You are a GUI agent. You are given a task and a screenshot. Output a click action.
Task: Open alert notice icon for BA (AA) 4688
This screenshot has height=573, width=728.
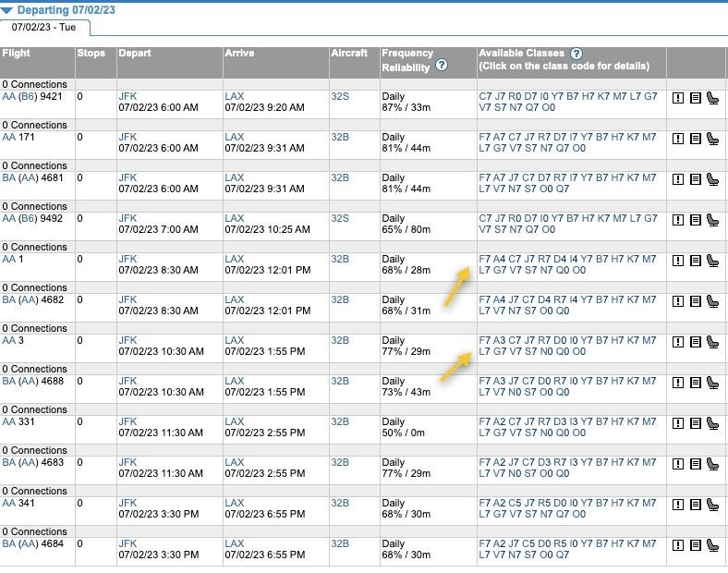678,383
